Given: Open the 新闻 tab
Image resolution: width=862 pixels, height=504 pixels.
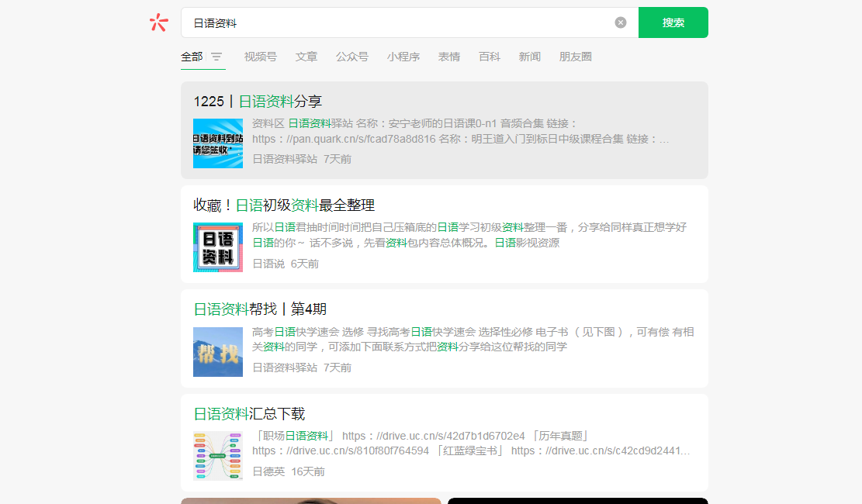Looking at the screenshot, I should tap(529, 57).
